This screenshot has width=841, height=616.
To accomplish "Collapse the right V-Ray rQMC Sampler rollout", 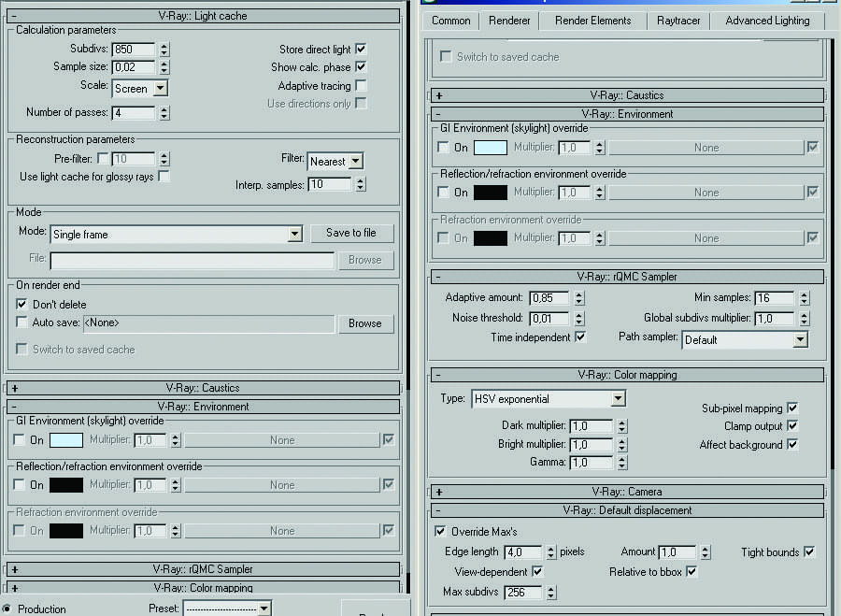I will tap(627, 277).
